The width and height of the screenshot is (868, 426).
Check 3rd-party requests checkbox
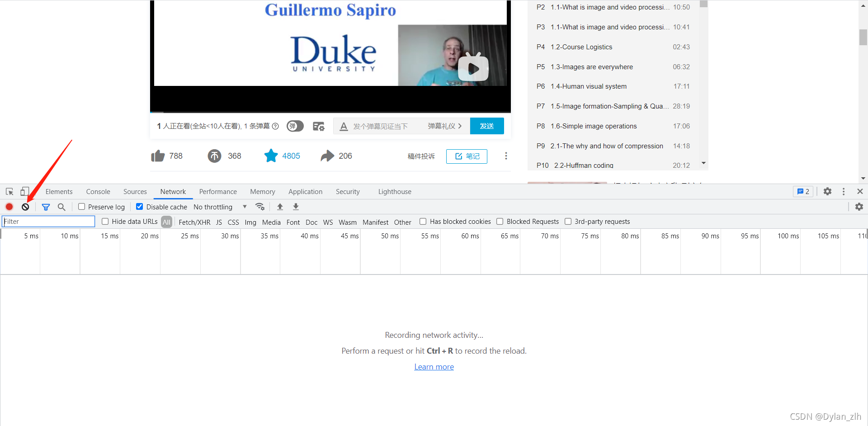[568, 221]
